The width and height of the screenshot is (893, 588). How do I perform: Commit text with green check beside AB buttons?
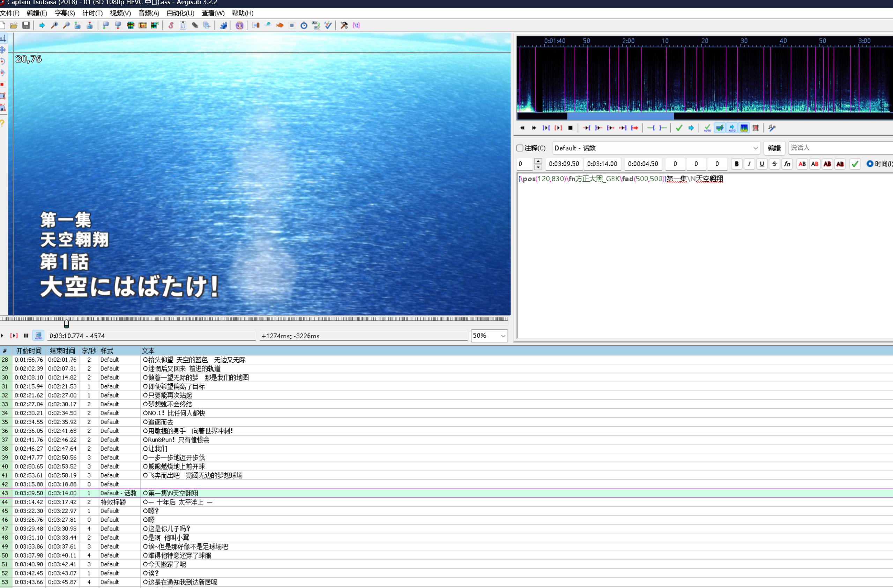pos(855,164)
